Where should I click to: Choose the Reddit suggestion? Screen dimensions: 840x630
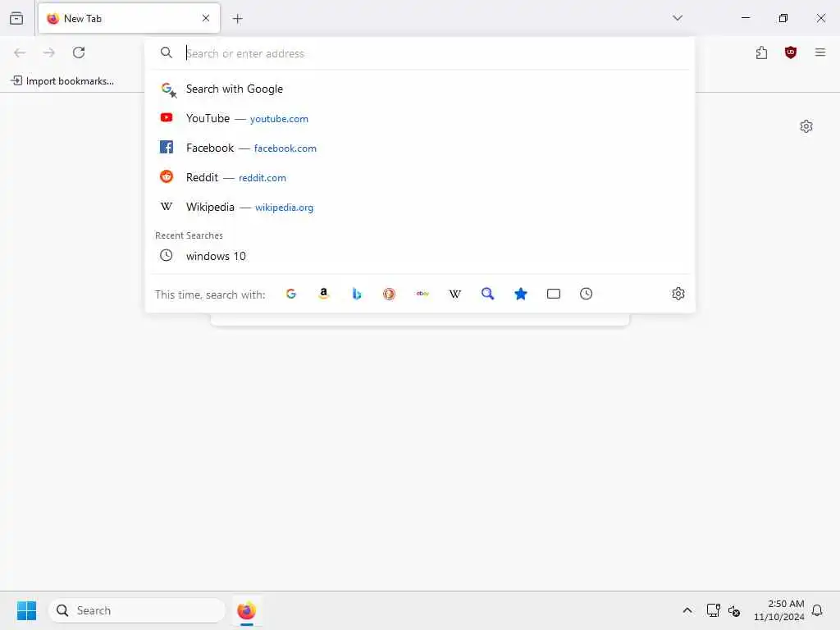420,177
